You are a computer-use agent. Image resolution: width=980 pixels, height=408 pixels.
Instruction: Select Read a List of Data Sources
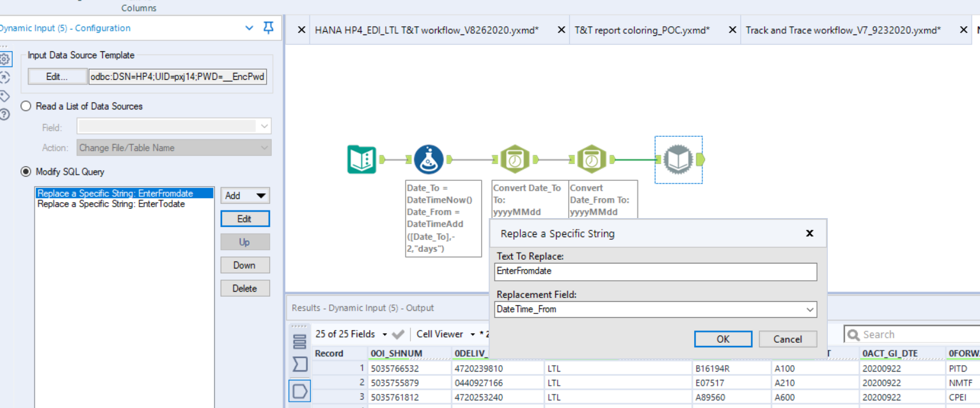tap(26, 106)
